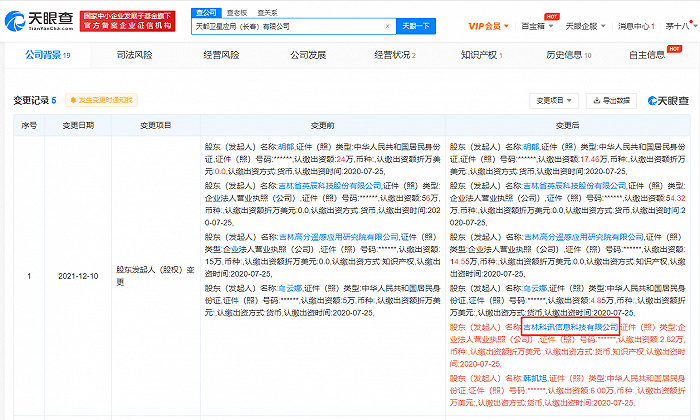Viewport: 700px width, 420px height.
Task: Switch to the 查老板 search tab
Action: [237, 13]
